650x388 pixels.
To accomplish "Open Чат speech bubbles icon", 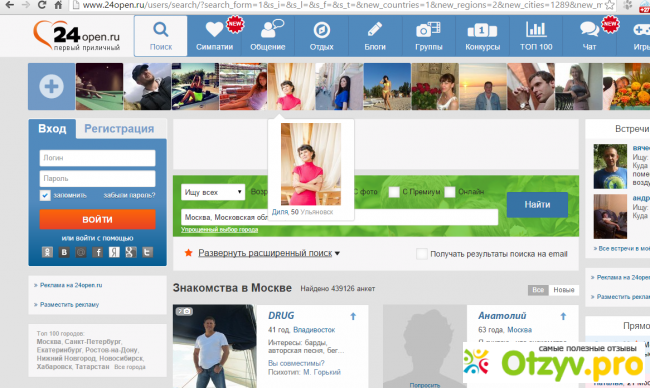I will coord(589,36).
